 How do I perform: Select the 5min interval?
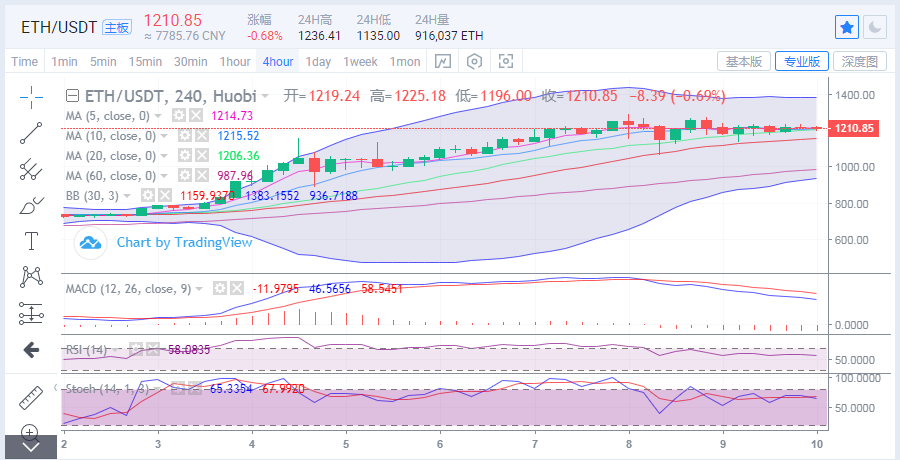(x=103, y=61)
